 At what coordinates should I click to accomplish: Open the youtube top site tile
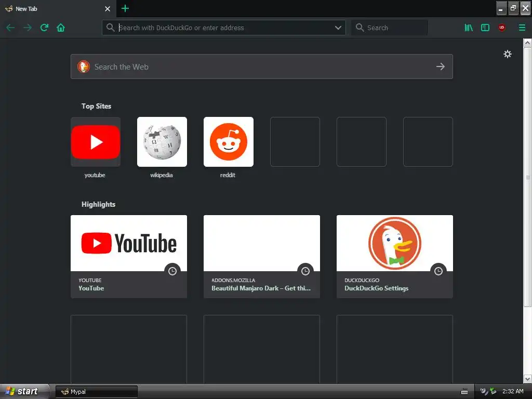point(96,142)
